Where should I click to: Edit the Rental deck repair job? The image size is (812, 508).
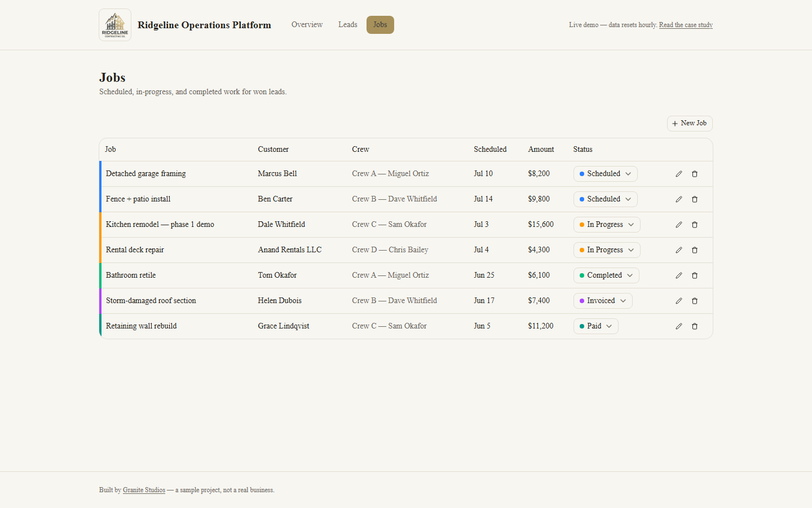coord(679,250)
